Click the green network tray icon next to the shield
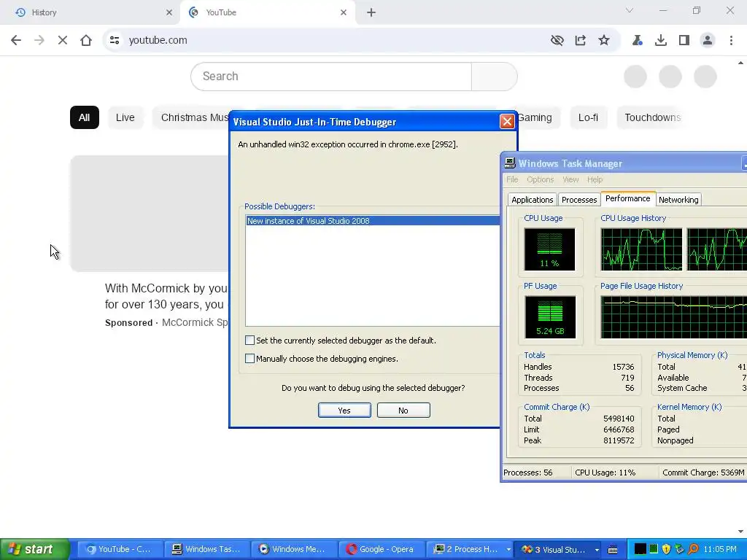 tap(679, 550)
